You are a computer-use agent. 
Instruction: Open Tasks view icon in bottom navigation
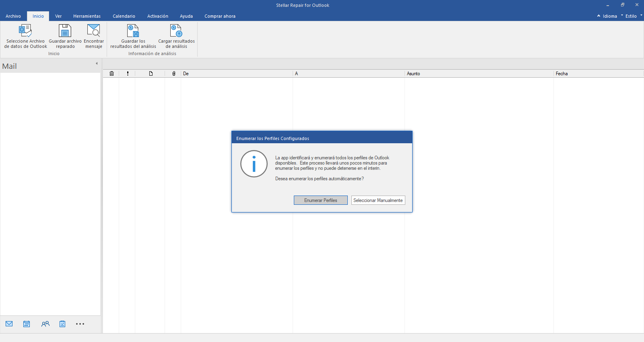[62, 324]
